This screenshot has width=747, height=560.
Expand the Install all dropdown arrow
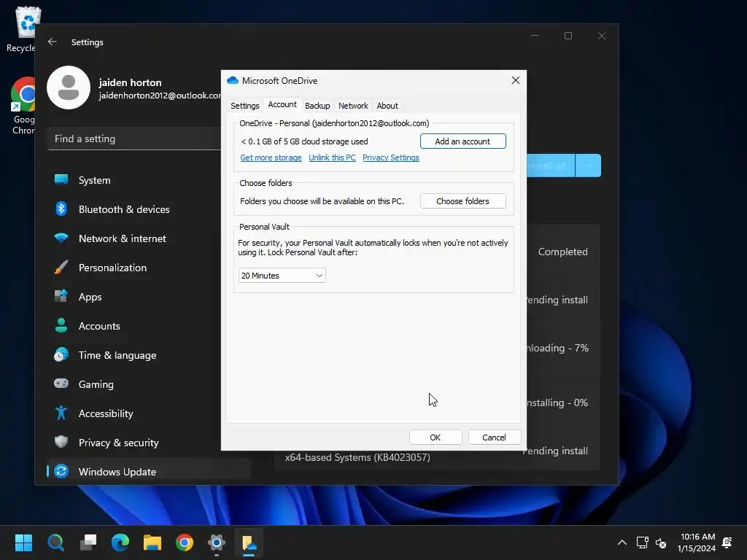click(589, 166)
